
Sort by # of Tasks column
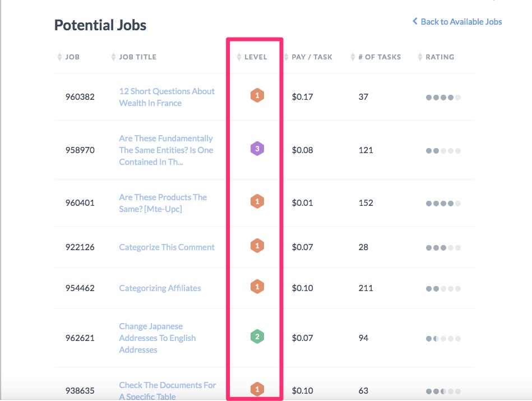pos(376,57)
